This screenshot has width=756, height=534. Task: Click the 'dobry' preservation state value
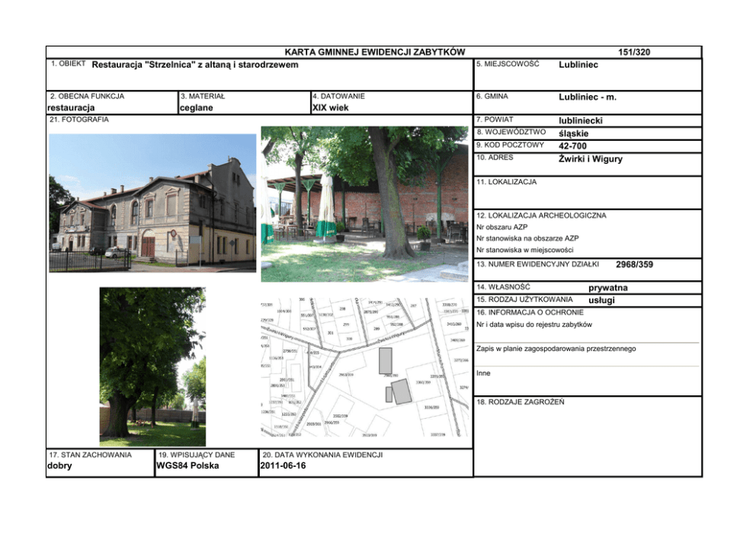coord(59,465)
